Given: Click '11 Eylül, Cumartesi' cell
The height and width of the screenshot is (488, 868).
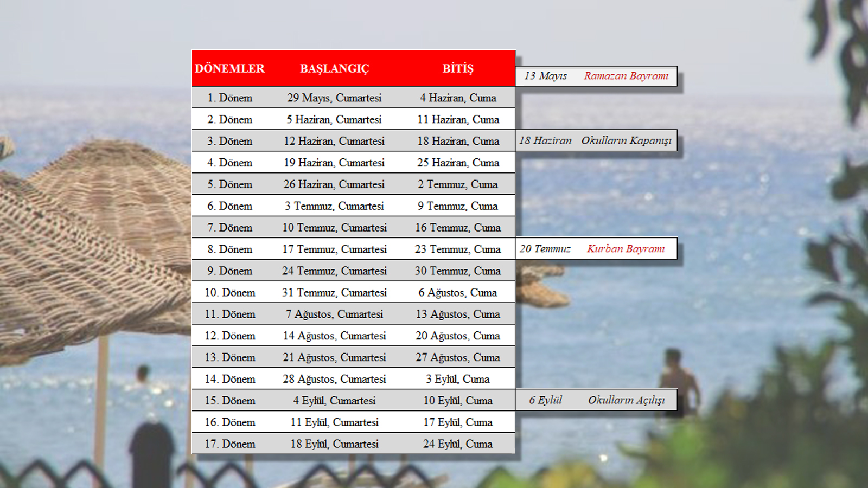Looking at the screenshot, I should (x=334, y=422).
